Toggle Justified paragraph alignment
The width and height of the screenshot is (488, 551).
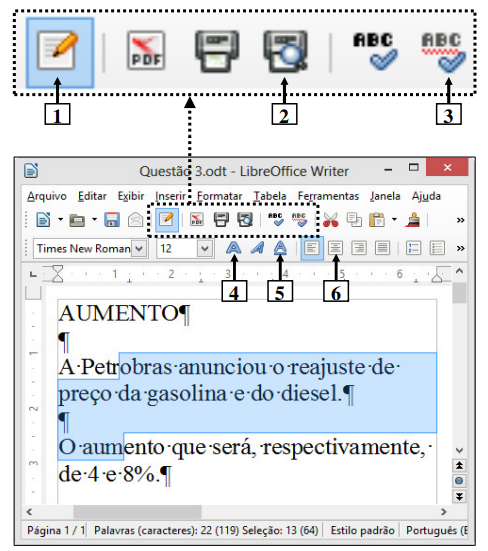click(x=382, y=248)
